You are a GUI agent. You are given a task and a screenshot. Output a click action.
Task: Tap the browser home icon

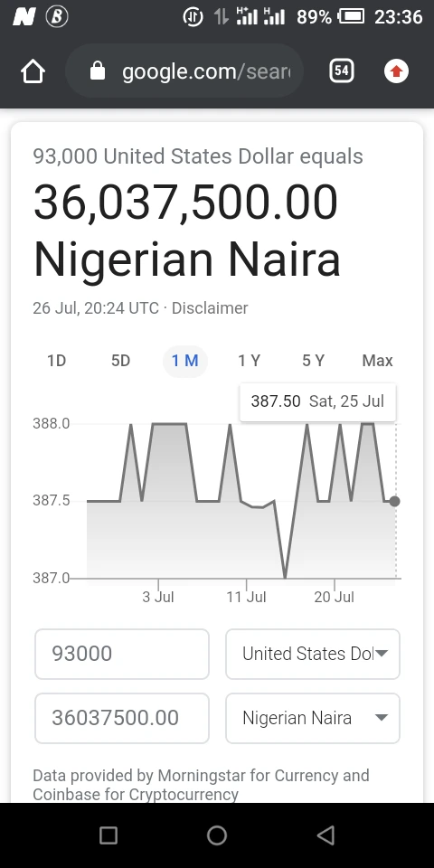33,71
